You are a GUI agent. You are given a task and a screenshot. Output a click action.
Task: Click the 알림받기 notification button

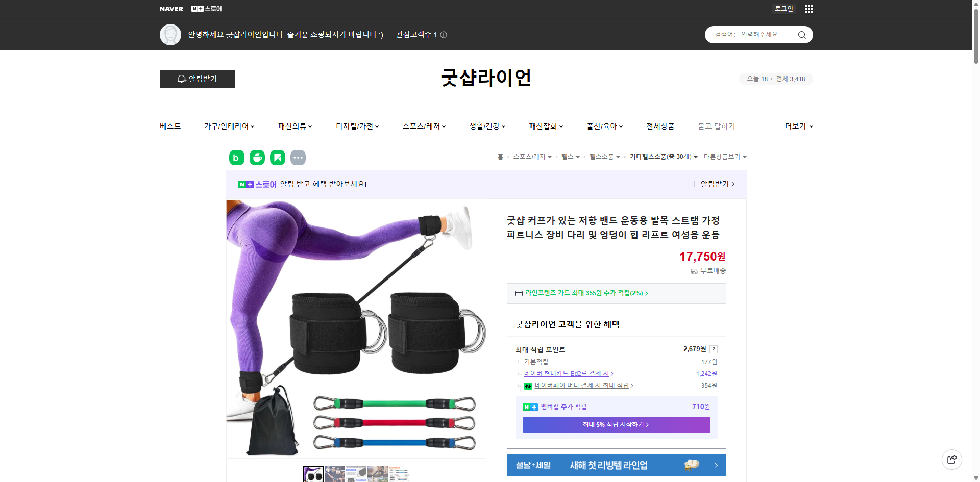pyautogui.click(x=197, y=79)
